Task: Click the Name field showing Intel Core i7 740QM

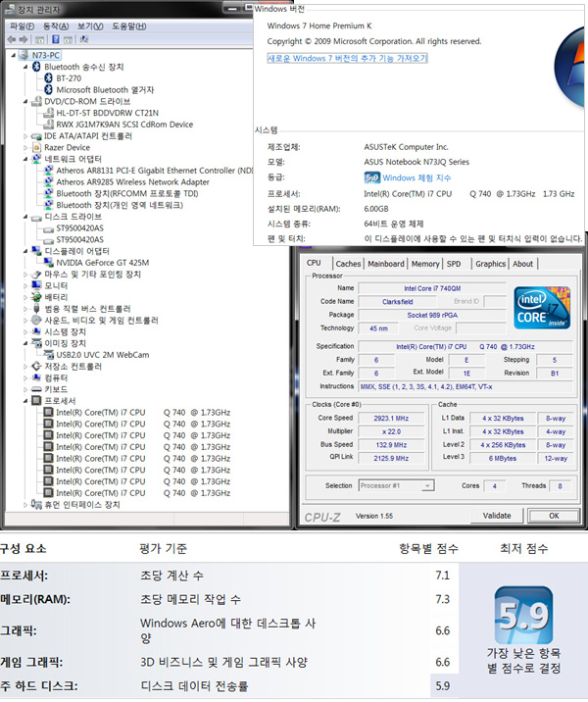Action: 432,288
